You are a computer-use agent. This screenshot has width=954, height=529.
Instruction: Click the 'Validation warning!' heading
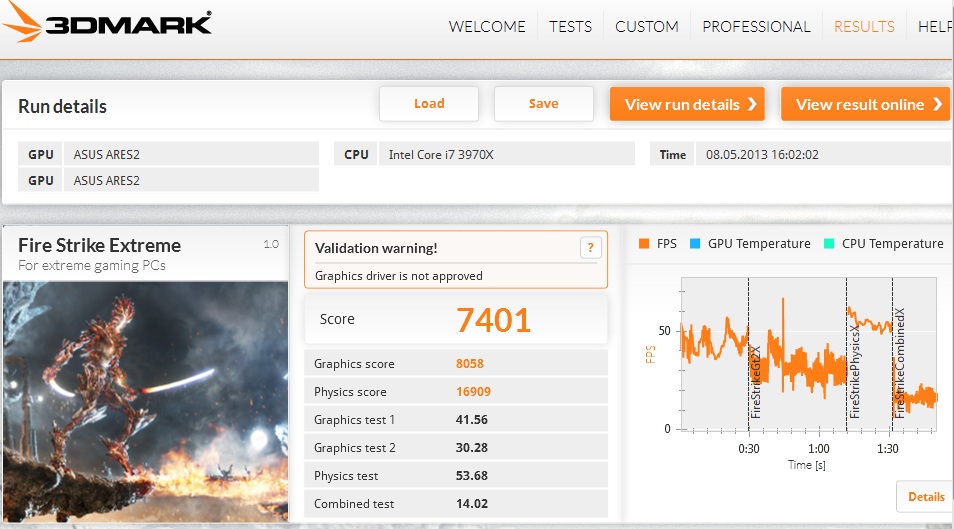point(376,248)
